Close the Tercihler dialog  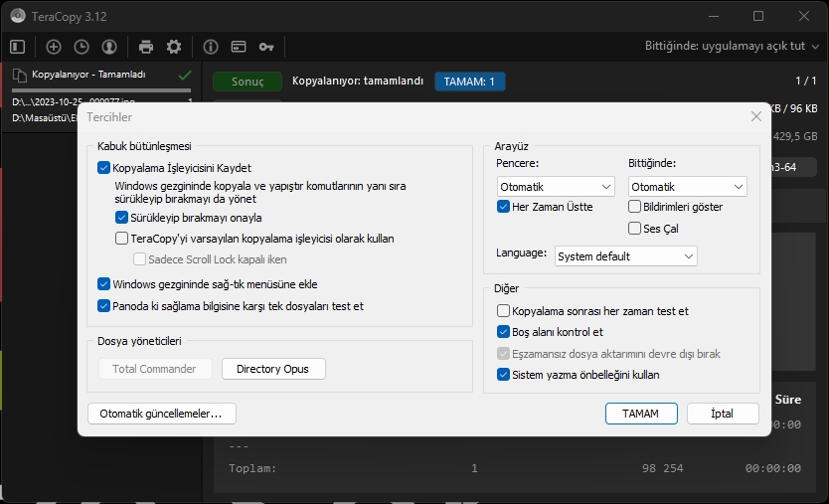[x=756, y=116]
